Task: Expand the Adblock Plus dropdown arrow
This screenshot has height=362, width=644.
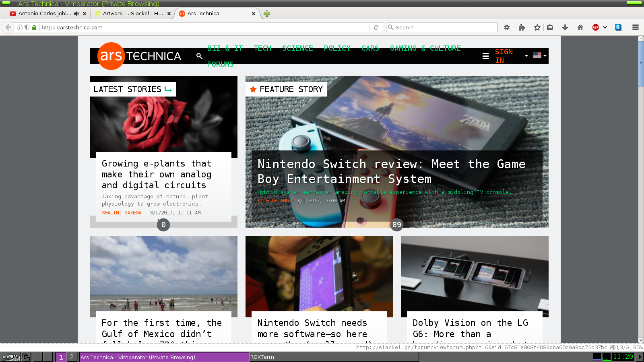Action: tap(605, 27)
